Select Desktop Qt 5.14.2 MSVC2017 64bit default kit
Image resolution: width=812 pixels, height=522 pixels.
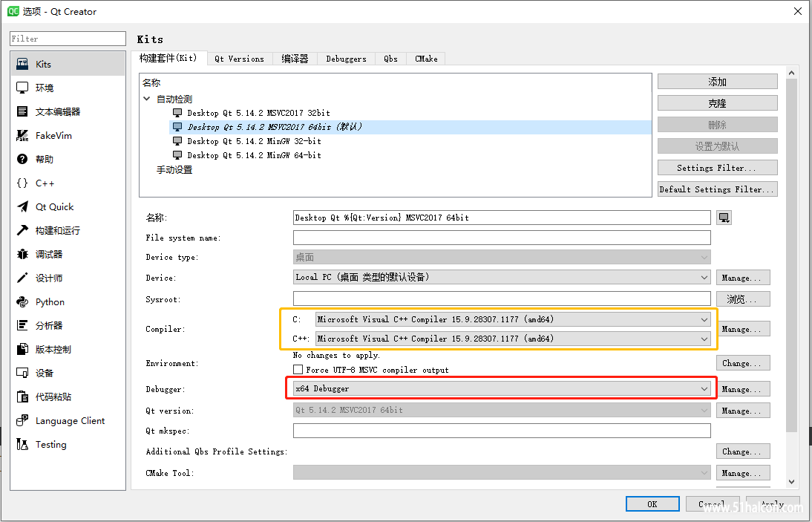click(x=410, y=127)
